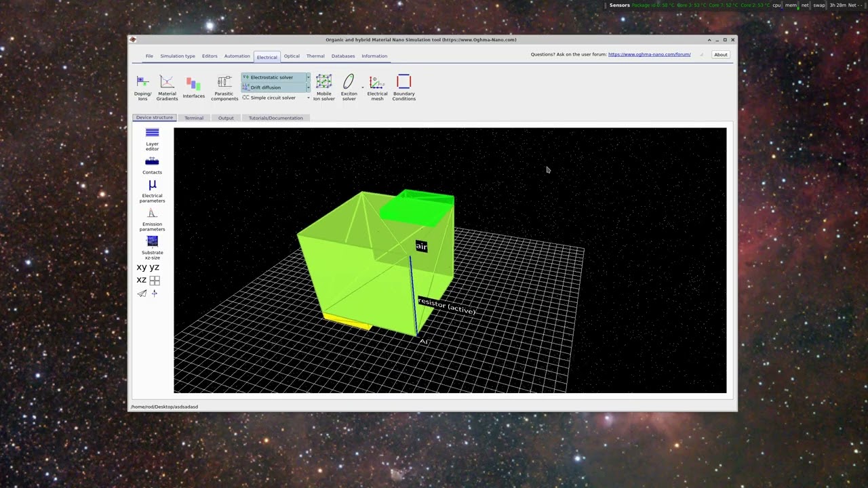Viewport: 868px width, 488px height.
Task: Expand the Drift diffusion dropdown arrow
Action: click(x=308, y=87)
